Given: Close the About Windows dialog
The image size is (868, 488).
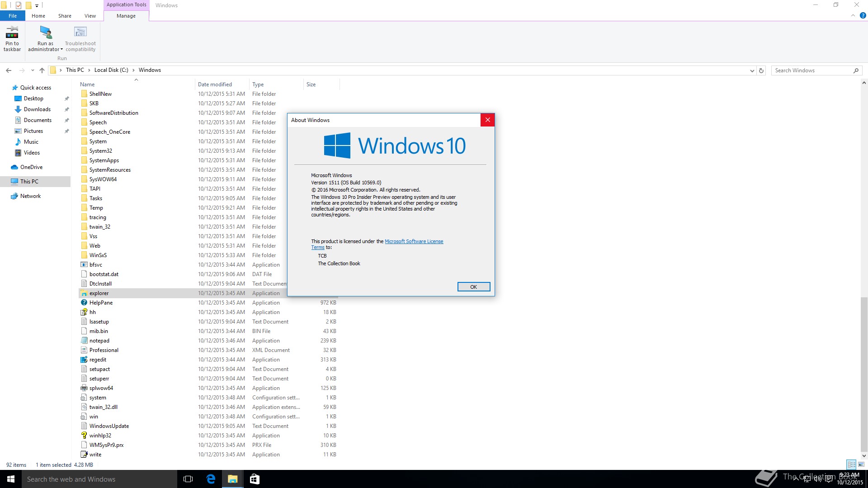Looking at the screenshot, I should [487, 120].
